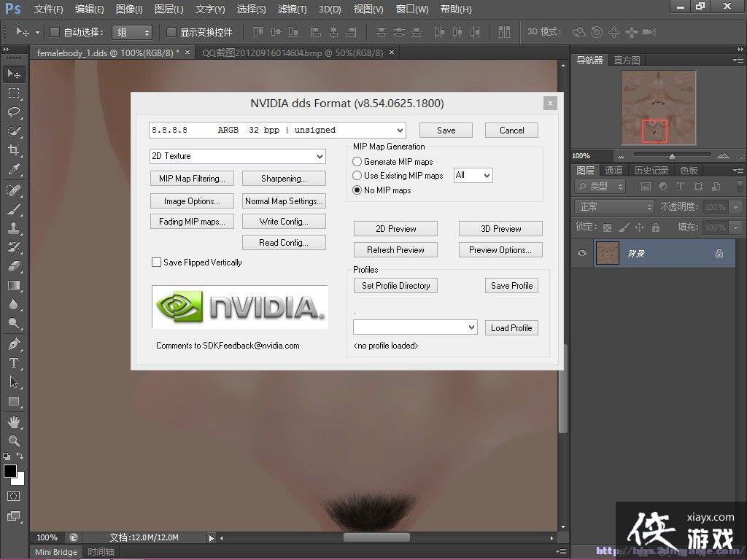Select the Crop tool

click(x=13, y=149)
